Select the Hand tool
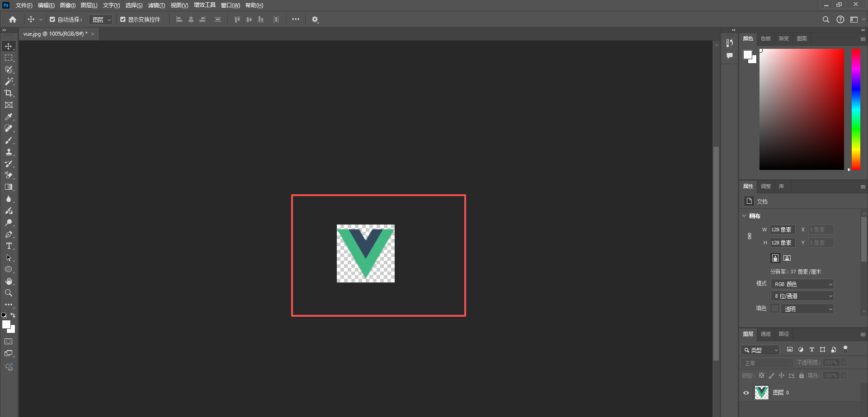The image size is (868, 417). click(9, 281)
